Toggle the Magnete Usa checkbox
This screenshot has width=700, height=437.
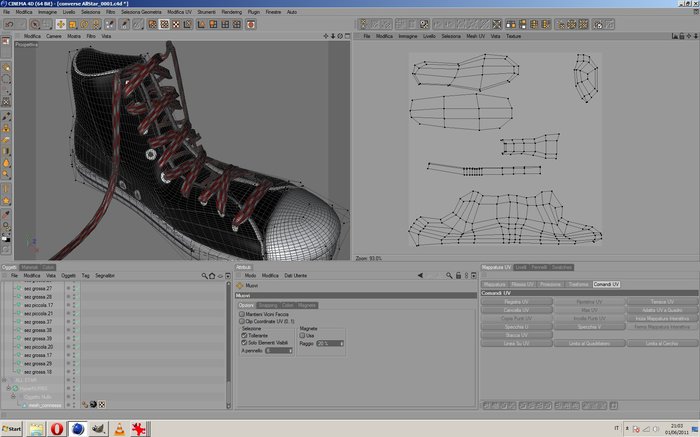coord(302,335)
